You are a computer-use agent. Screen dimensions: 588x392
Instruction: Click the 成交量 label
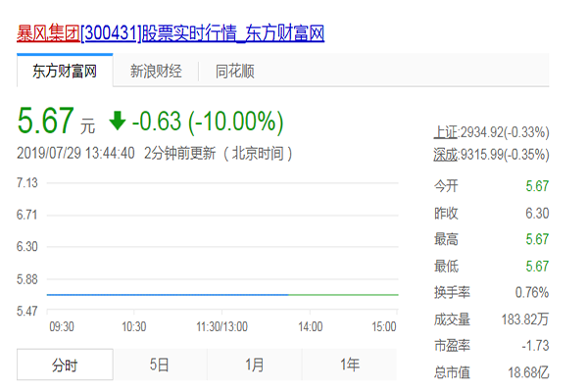452,319
